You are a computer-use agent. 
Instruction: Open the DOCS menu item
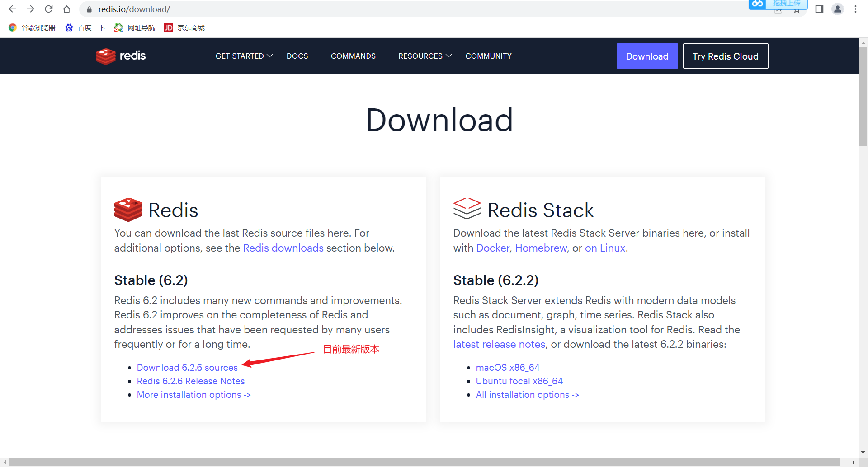297,56
